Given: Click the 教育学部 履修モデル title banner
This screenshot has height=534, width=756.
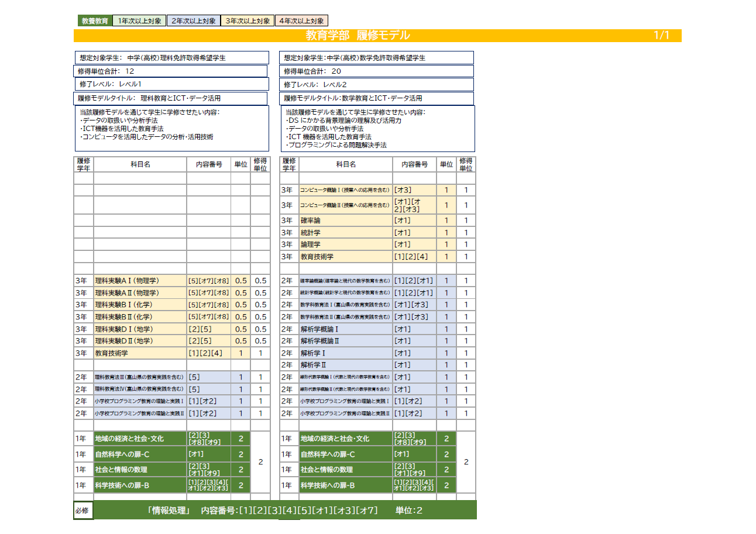Looking at the screenshot, I should [x=377, y=36].
